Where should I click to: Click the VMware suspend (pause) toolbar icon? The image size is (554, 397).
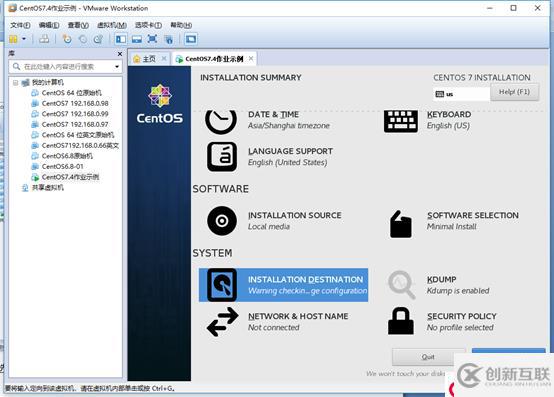(13, 39)
